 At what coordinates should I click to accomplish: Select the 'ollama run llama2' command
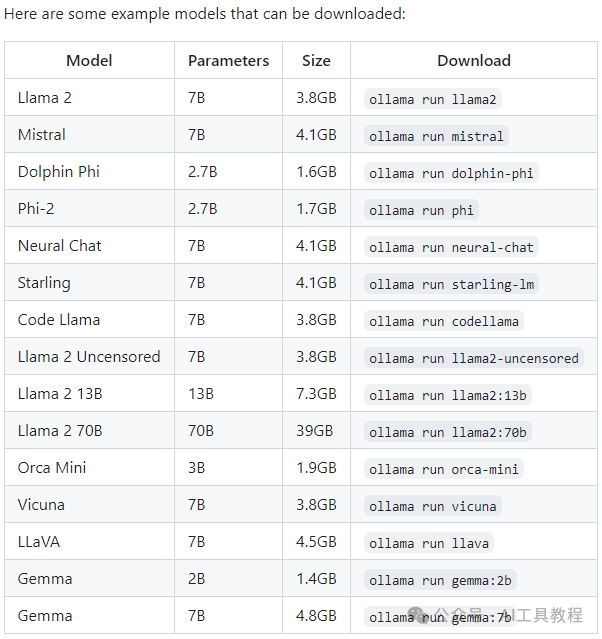(432, 99)
